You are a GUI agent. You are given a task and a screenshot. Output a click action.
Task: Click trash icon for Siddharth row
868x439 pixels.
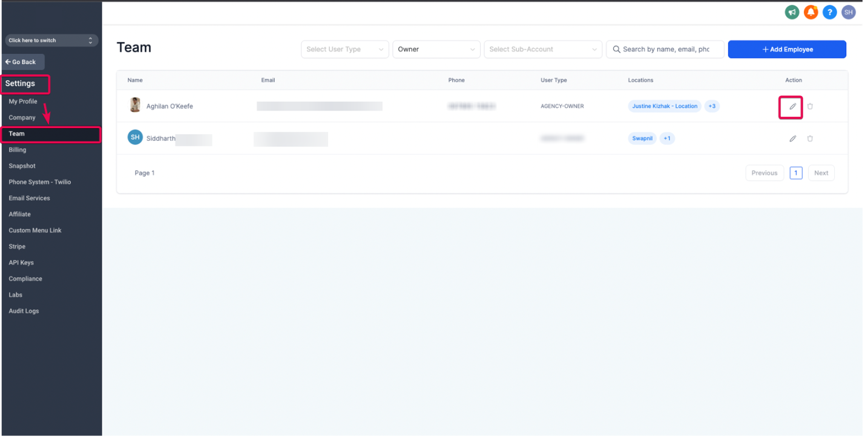coord(810,138)
